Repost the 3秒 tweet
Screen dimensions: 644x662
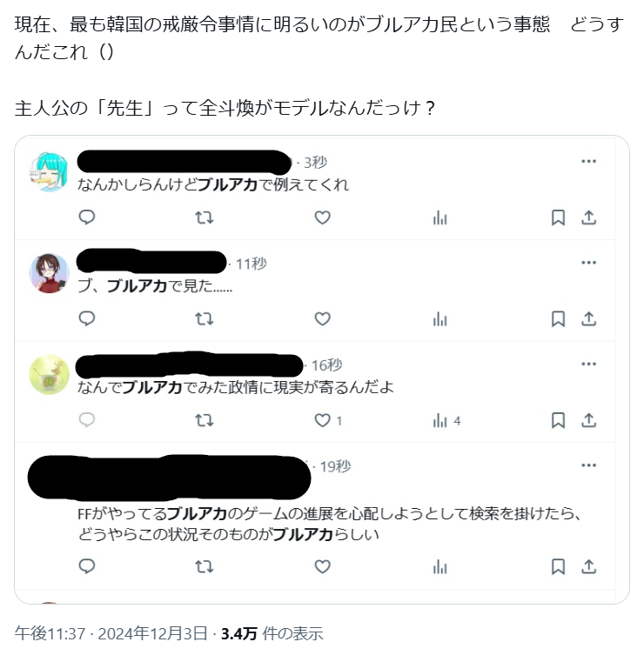click(x=205, y=217)
